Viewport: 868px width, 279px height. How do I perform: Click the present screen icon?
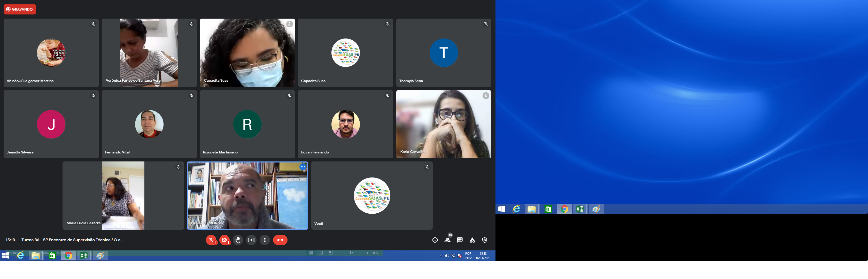point(251,240)
